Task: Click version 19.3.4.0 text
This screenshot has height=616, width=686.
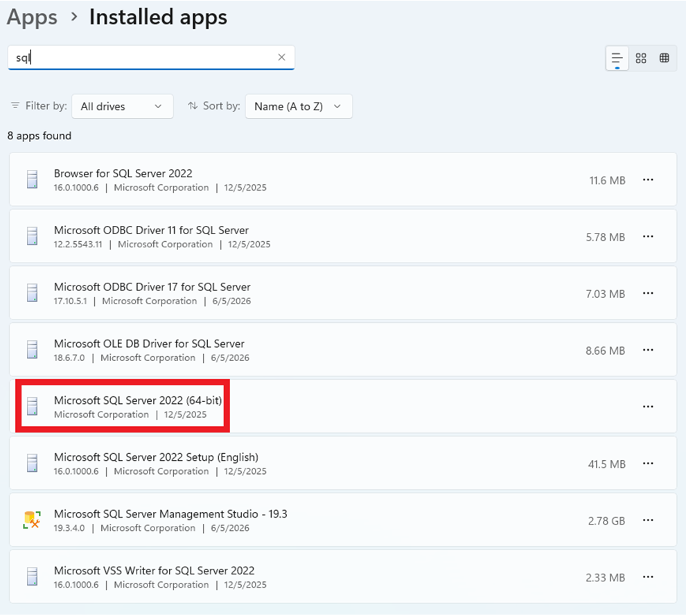Action: [69, 528]
